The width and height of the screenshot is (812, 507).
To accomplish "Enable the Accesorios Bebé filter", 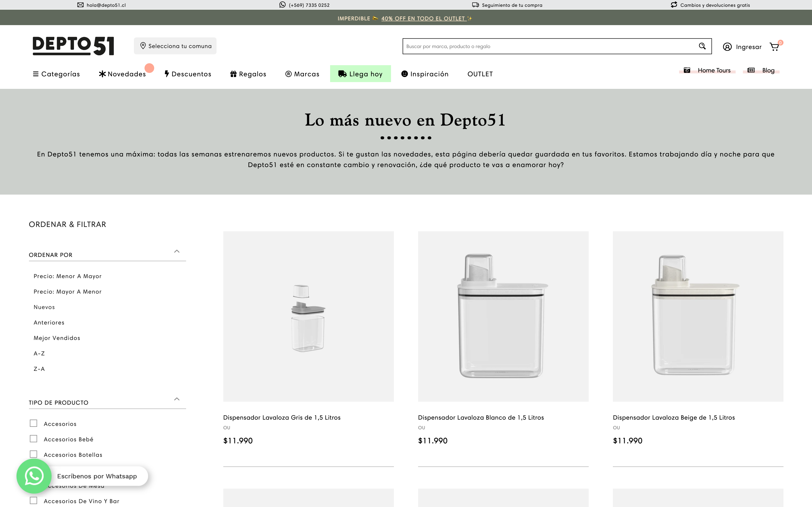I will click(x=34, y=439).
